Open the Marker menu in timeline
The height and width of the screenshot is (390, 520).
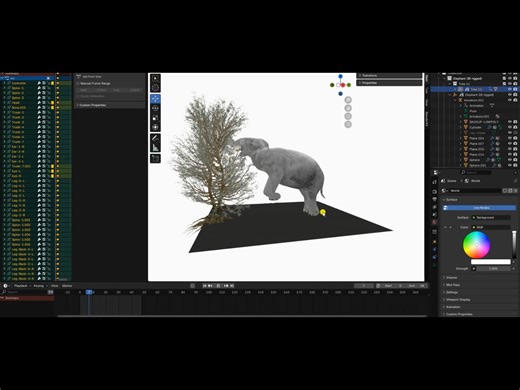(67, 286)
